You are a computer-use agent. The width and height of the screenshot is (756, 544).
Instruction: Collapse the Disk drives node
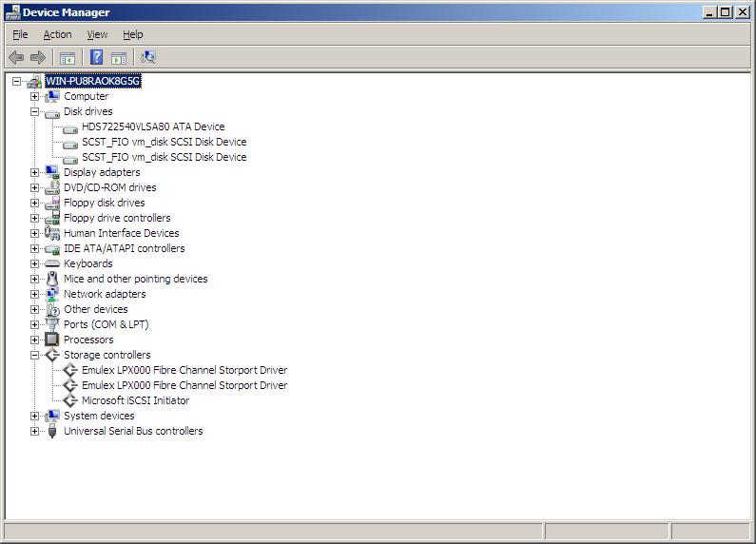pos(35,112)
